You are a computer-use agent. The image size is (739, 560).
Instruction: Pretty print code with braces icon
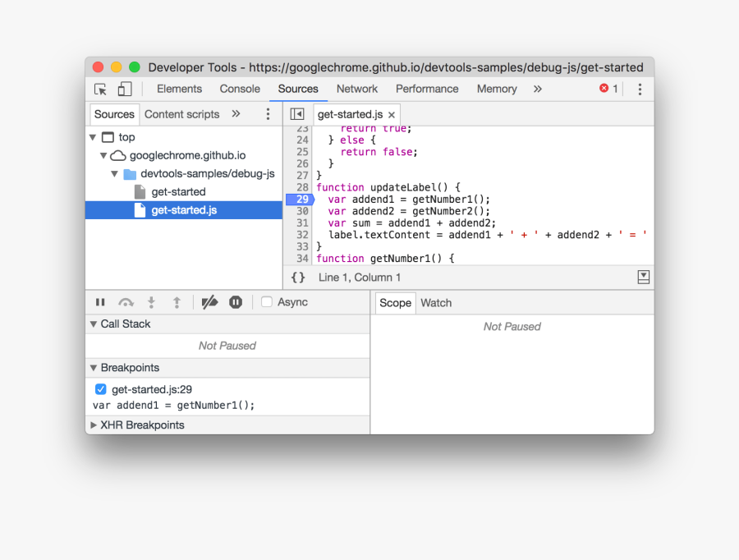point(298,278)
